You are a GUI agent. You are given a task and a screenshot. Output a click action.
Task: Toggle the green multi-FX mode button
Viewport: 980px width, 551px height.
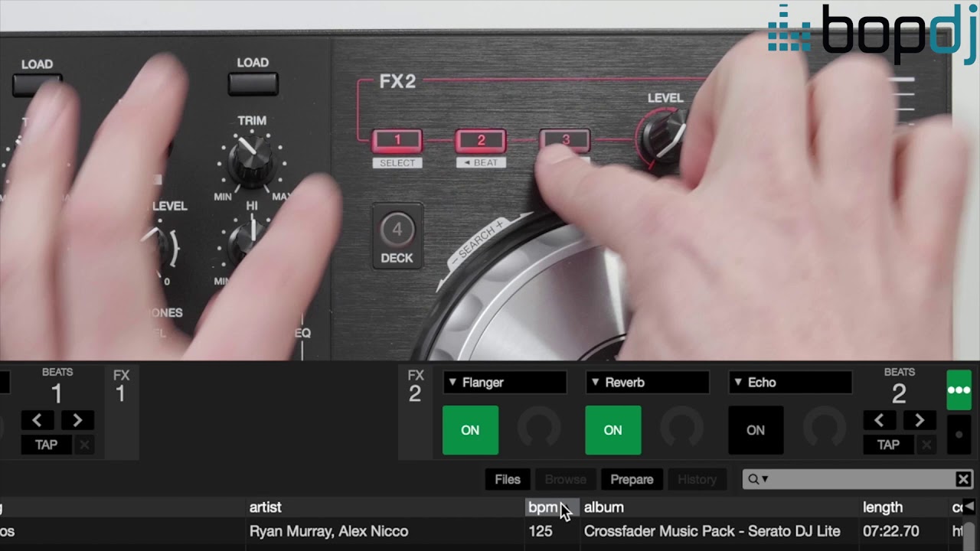tap(959, 390)
